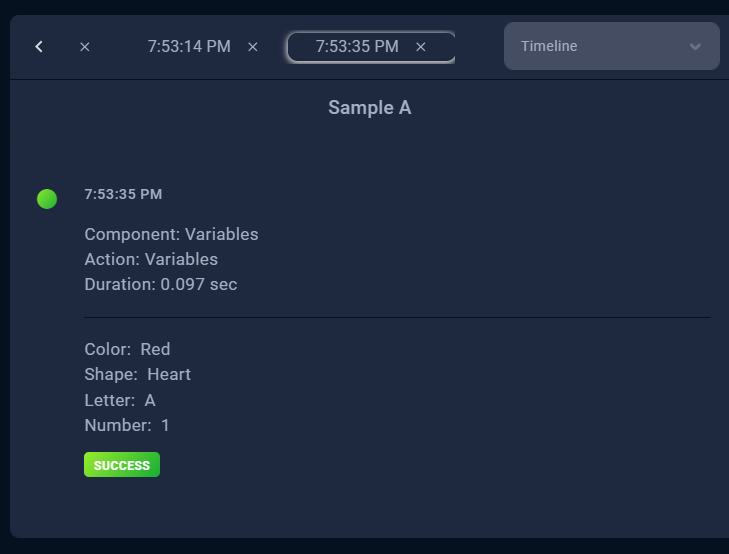This screenshot has height=554, width=729.
Task: Click the back chevron arrow
Action: click(39, 46)
